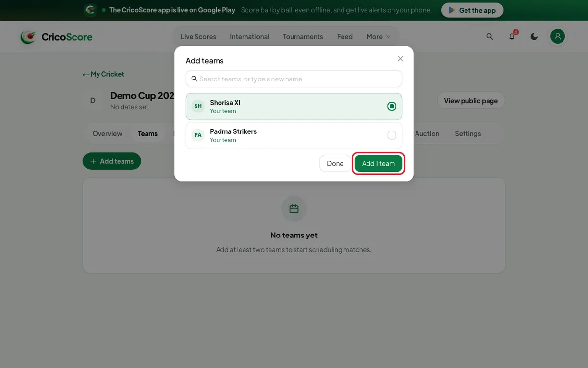588x368 pixels.
Task: Click the Get the app button
Action: pos(472,10)
